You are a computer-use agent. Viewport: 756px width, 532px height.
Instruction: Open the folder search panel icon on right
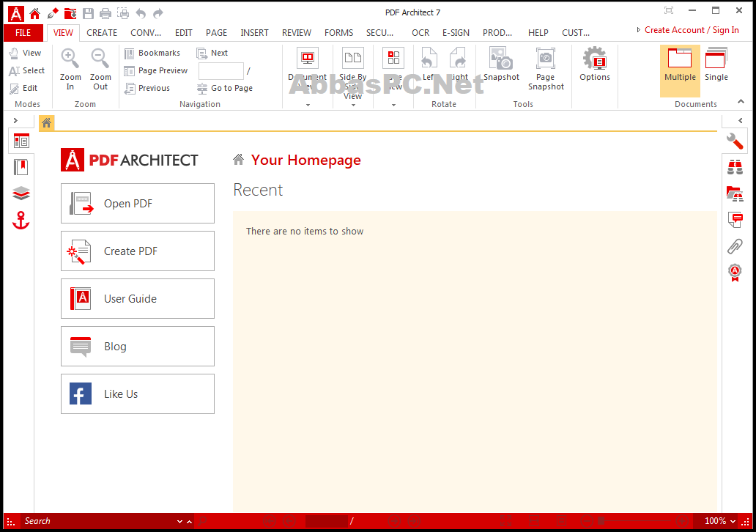point(735,193)
